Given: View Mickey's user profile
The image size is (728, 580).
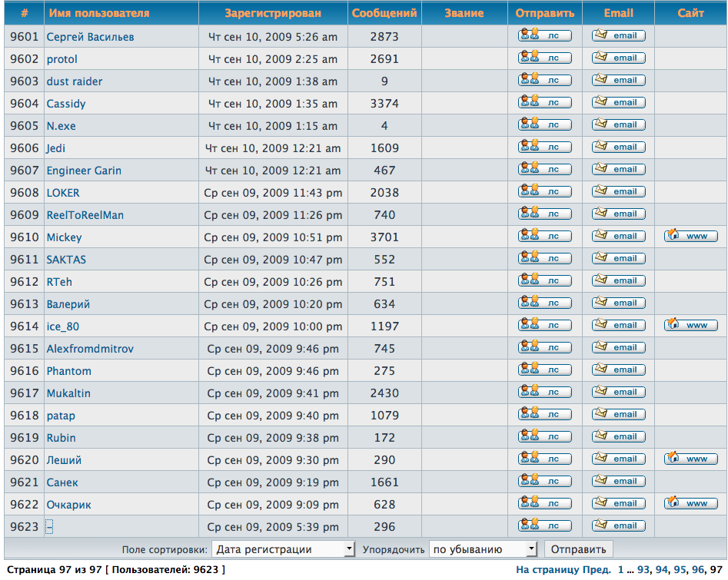Looking at the screenshot, I should pos(64,237).
